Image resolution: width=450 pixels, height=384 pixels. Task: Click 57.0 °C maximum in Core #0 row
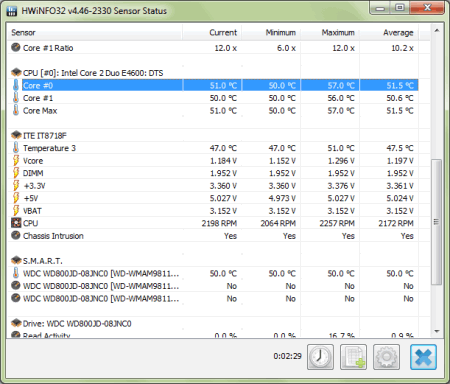coord(341,86)
